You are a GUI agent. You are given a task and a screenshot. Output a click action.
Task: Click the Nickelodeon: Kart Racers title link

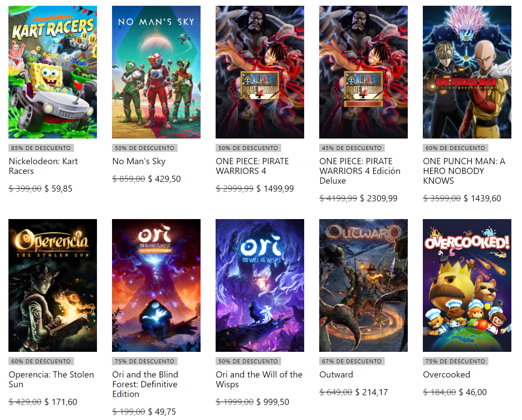pos(43,166)
